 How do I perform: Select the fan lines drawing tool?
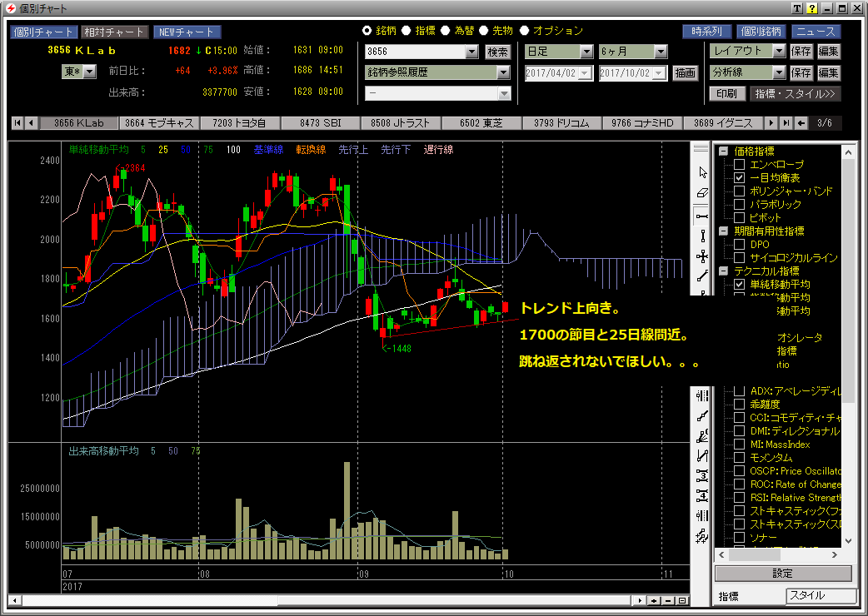(702, 435)
